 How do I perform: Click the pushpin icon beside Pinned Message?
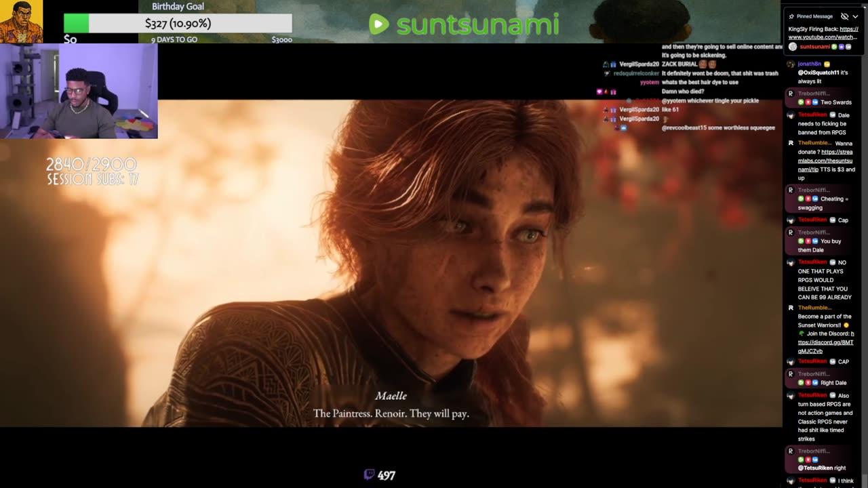point(791,16)
